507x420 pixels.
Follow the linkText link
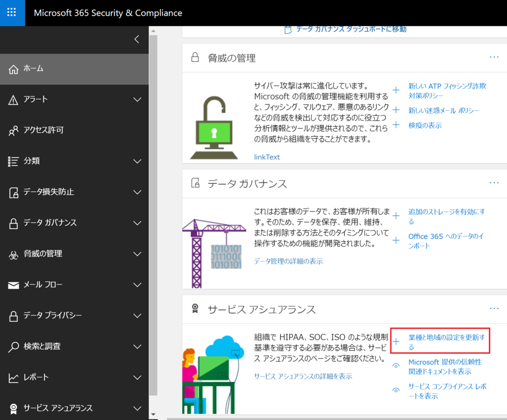(x=267, y=157)
